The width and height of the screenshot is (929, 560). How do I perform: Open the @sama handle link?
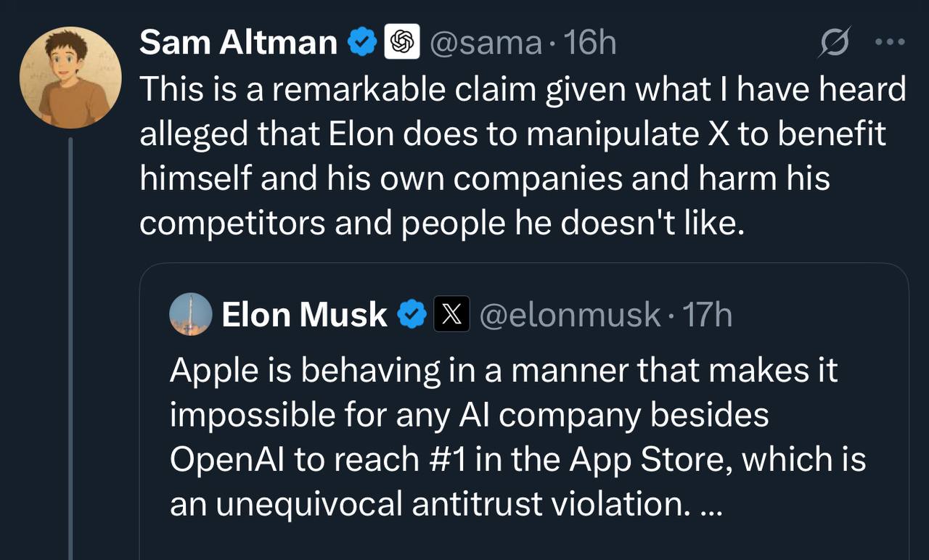coord(486,44)
